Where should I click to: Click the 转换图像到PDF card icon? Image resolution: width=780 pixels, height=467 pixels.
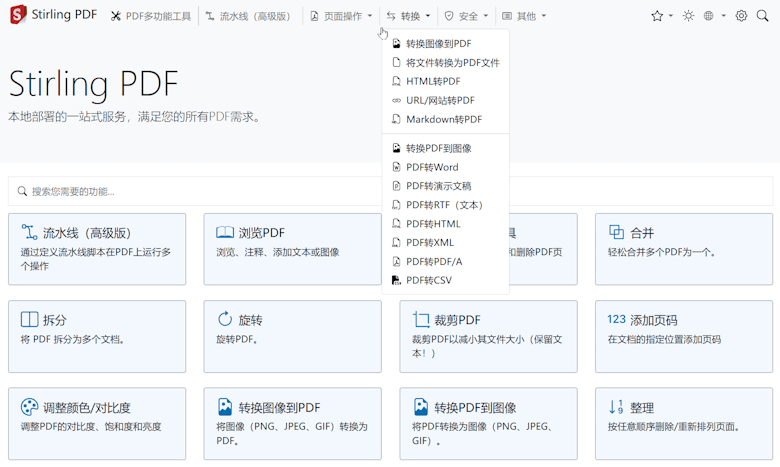tap(225, 407)
